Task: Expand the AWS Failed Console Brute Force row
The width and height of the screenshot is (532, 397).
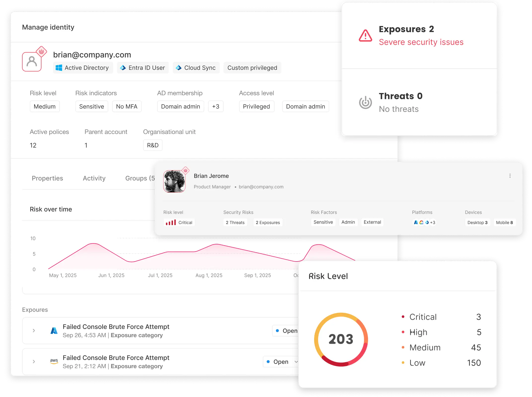Action: [x=34, y=362]
